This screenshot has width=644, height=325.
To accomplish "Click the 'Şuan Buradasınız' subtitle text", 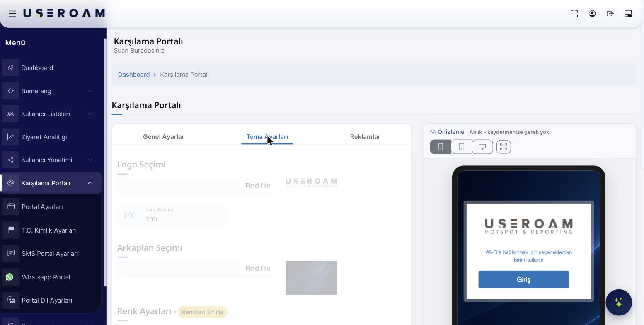I will [x=139, y=51].
